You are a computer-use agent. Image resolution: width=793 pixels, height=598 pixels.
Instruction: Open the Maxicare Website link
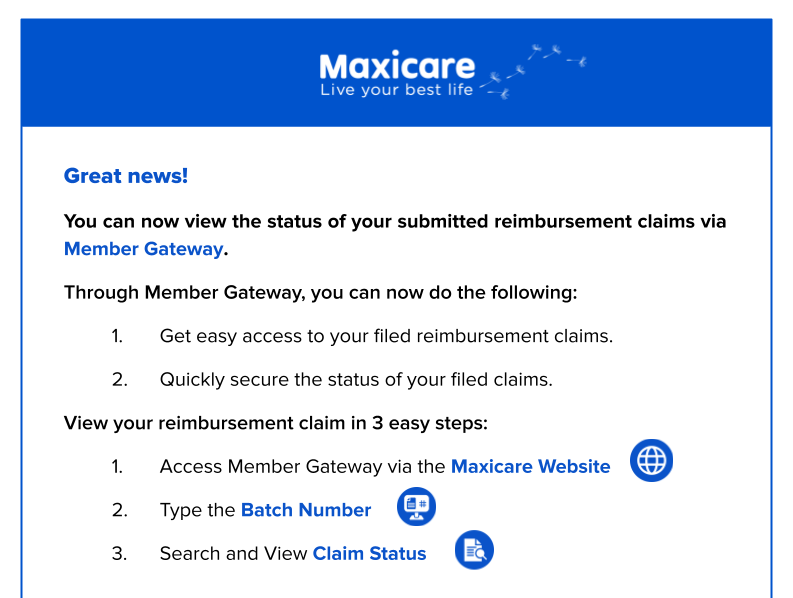click(531, 466)
